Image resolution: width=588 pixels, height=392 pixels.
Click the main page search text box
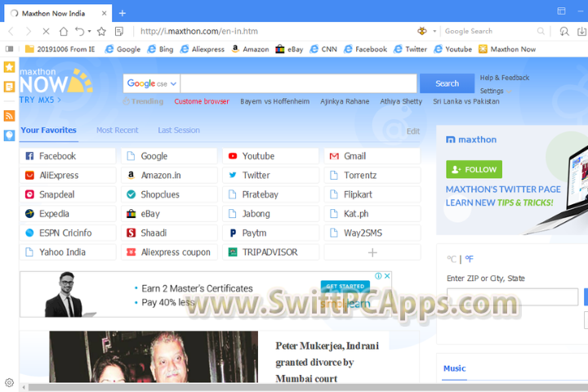pos(299,83)
